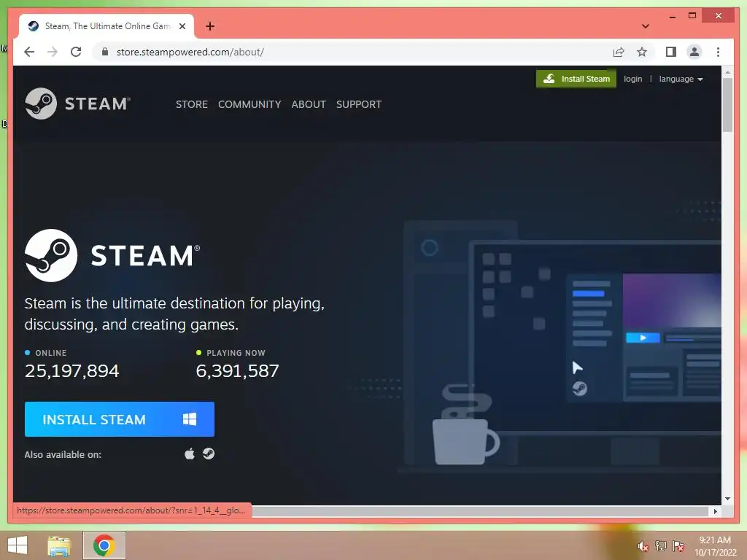
Task: Click the Windows Start button
Action: [18, 545]
